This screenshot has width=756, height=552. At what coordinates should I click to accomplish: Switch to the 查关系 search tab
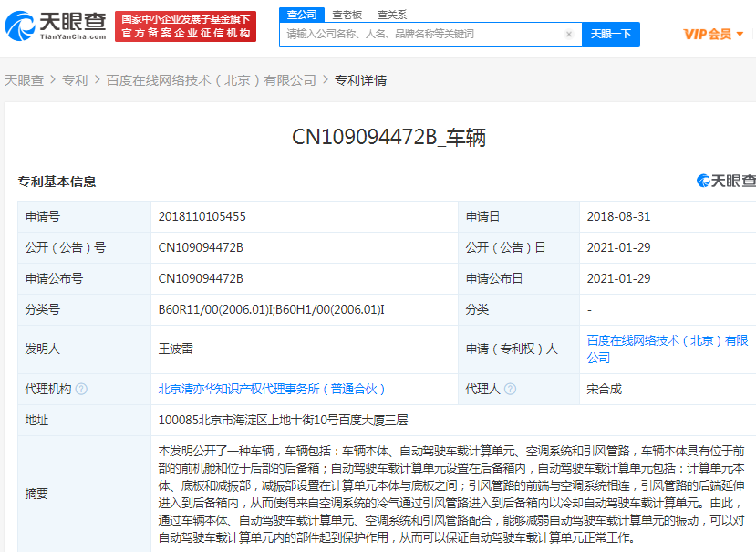pos(392,15)
